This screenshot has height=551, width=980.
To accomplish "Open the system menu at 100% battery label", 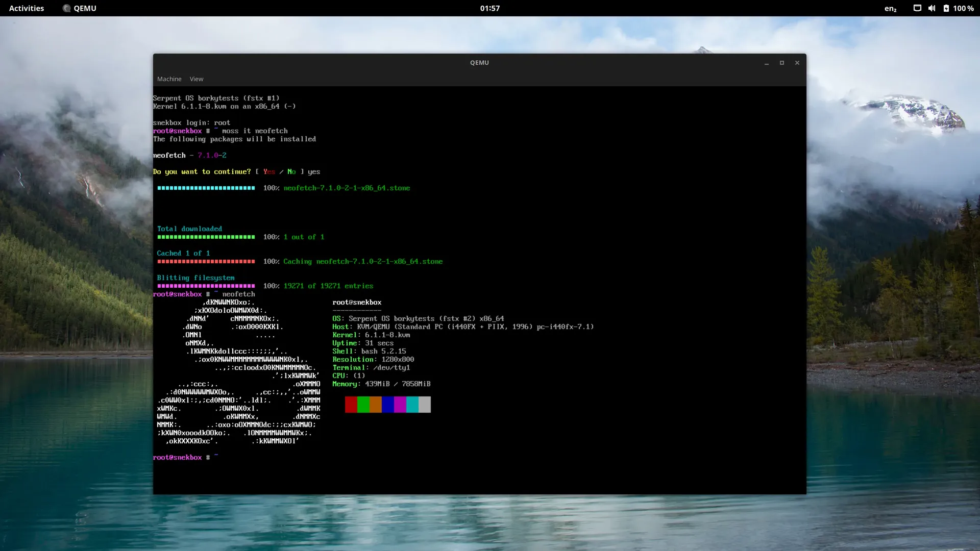I will tap(963, 8).
